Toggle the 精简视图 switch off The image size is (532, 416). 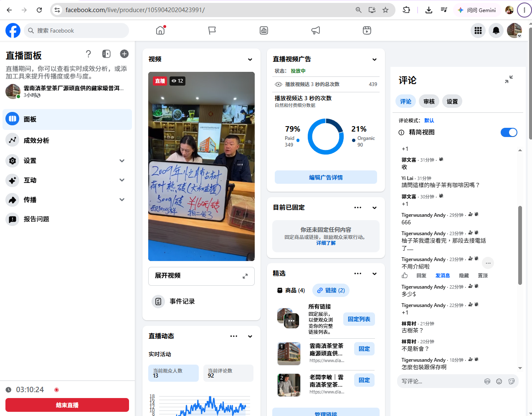pos(509,132)
